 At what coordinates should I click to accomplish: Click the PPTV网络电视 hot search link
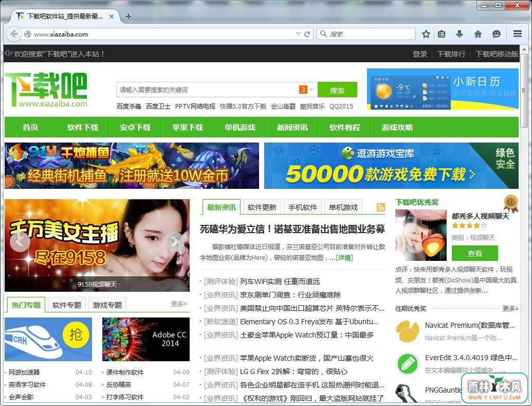(195, 107)
